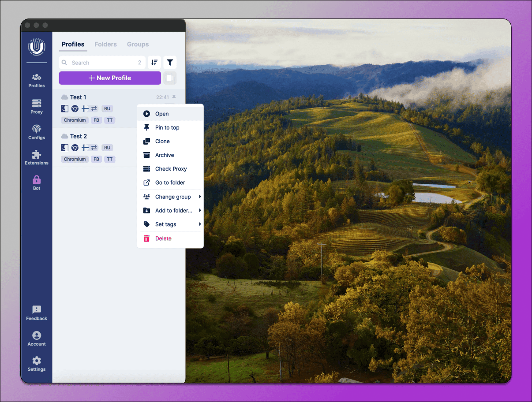Click the macOS icon in Test 1 row
Image resolution: width=532 pixels, height=402 pixels.
pyautogui.click(x=64, y=108)
